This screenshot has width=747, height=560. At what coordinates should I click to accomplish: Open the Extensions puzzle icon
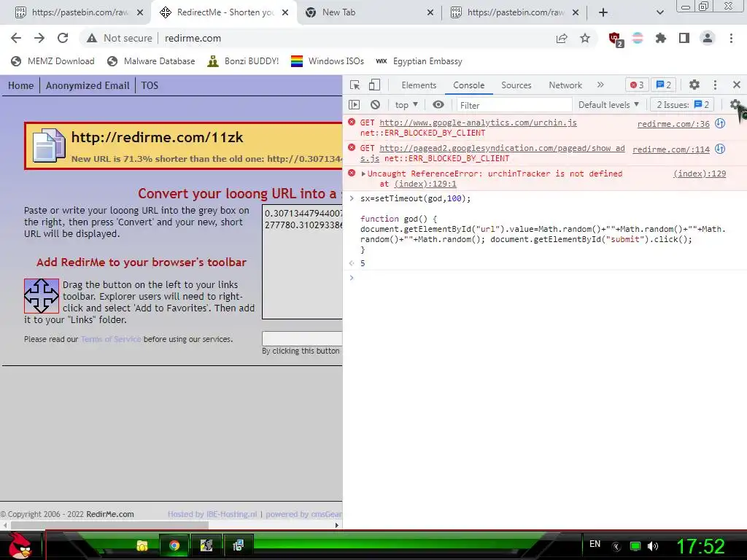tap(661, 38)
